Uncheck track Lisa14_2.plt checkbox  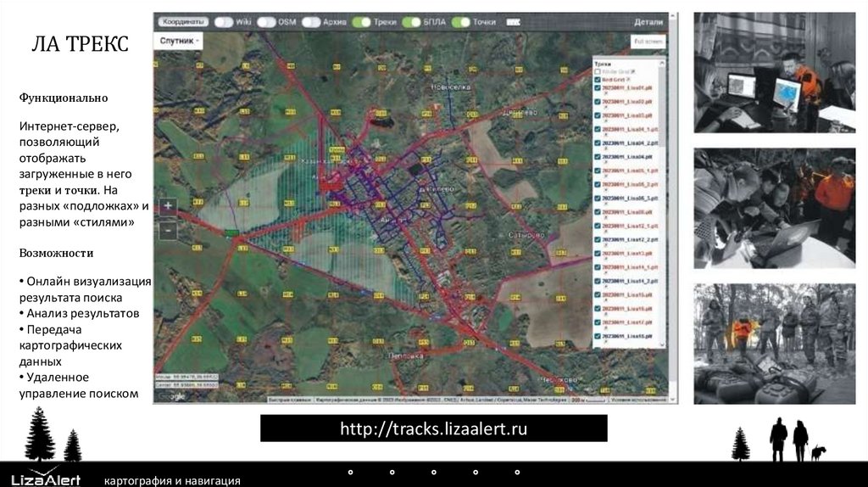click(598, 282)
